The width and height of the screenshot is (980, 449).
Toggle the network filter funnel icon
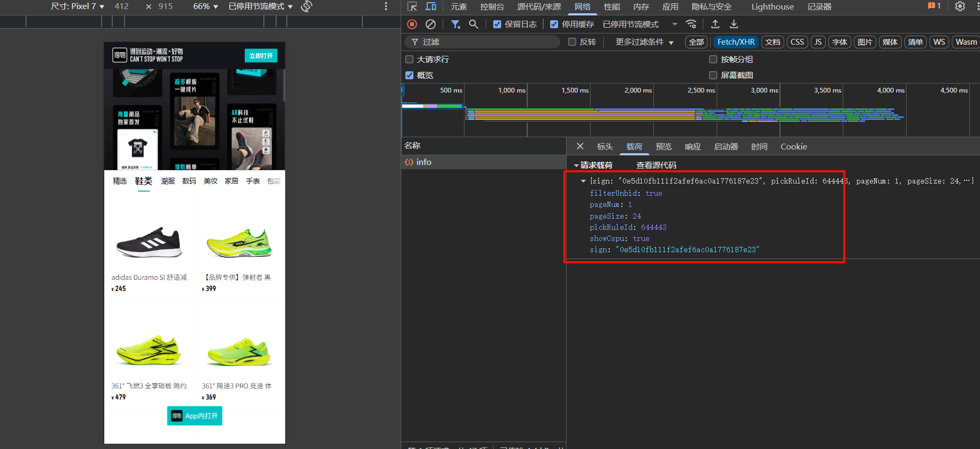(455, 24)
